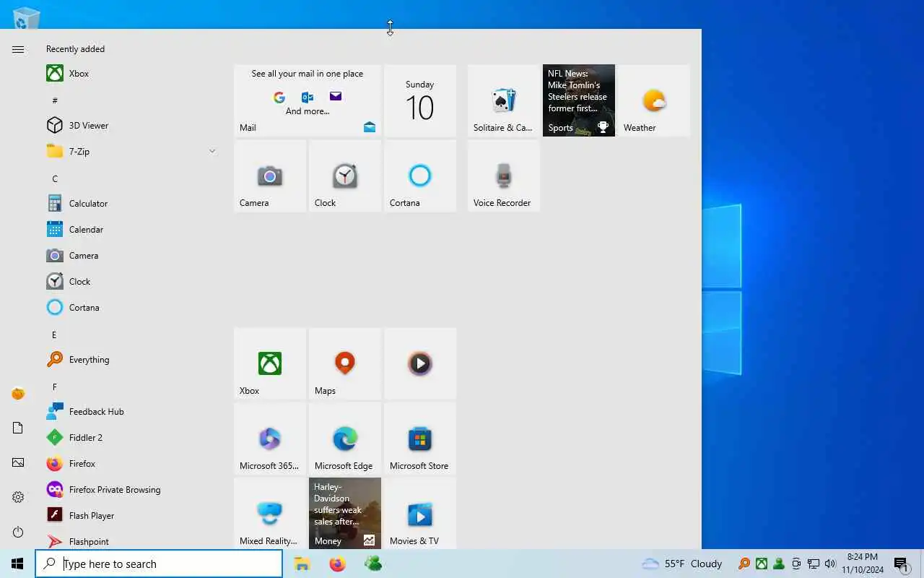Open the Microsoft Edge tile
924x578 pixels.
[345, 439]
